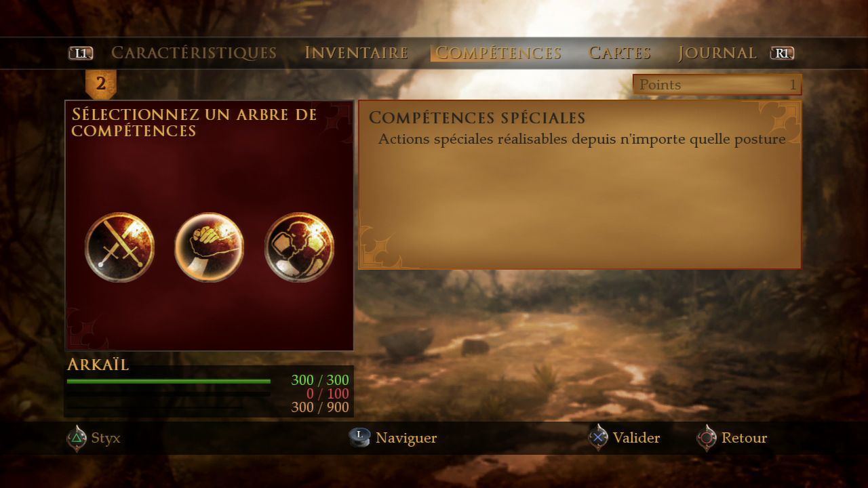Click the circle Retour button icon
The image size is (868, 488).
click(x=707, y=439)
